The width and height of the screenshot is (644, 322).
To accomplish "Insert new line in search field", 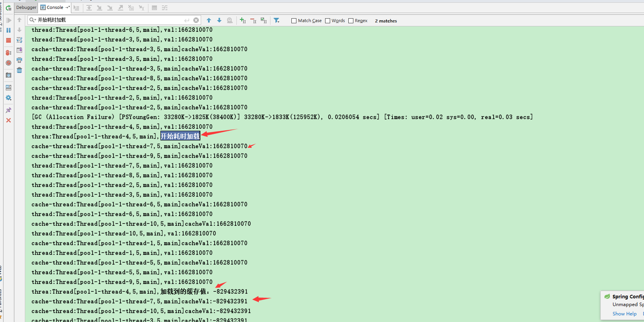I will pyautogui.click(x=187, y=20).
